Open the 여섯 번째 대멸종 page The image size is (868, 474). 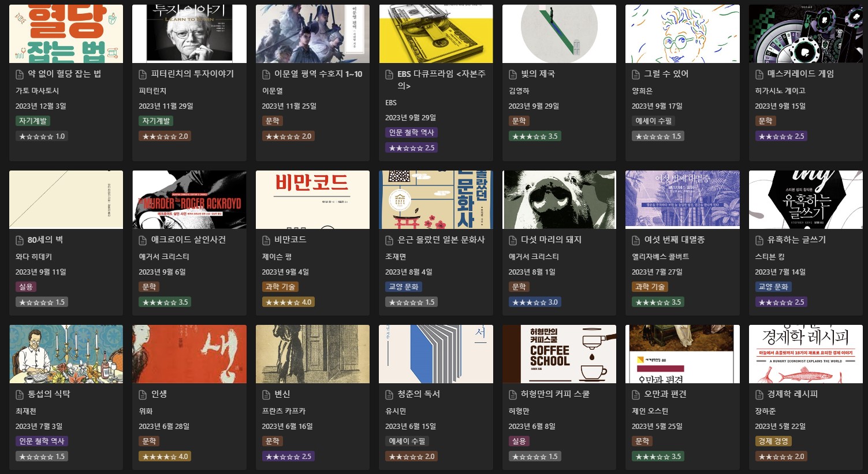[675, 240]
